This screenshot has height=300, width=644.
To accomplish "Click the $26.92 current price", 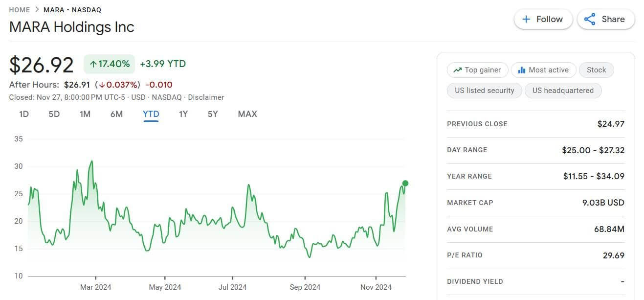I will 42,65.
